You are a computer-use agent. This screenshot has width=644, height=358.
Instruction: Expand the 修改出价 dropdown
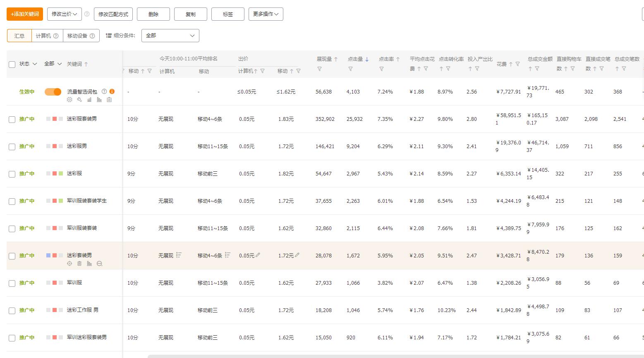click(64, 14)
